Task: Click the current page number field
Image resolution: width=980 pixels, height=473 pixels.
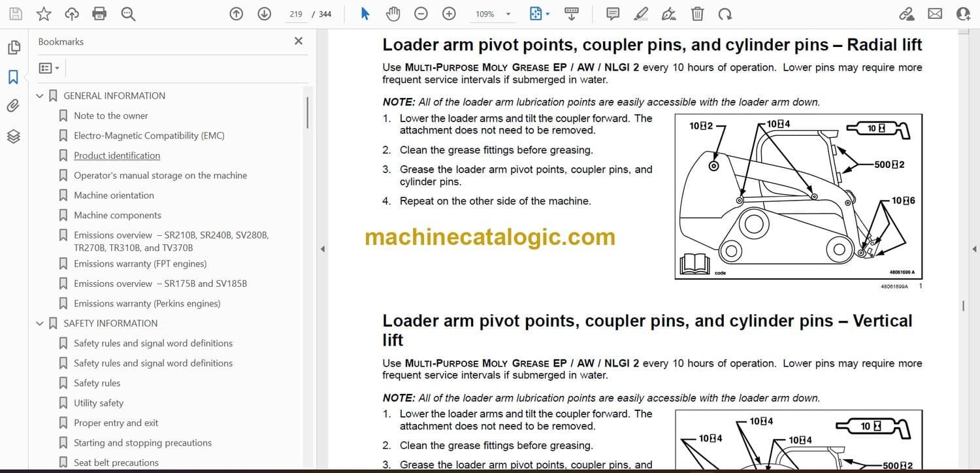Action: (296, 14)
